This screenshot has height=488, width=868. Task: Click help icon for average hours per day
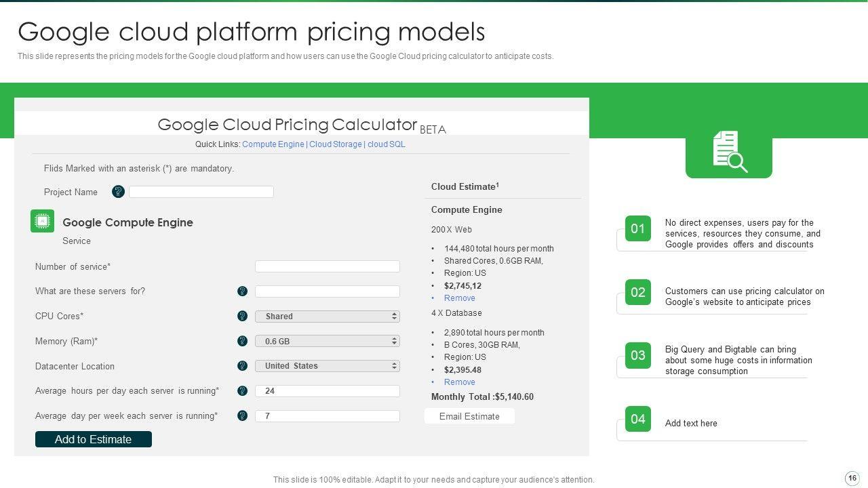point(242,391)
